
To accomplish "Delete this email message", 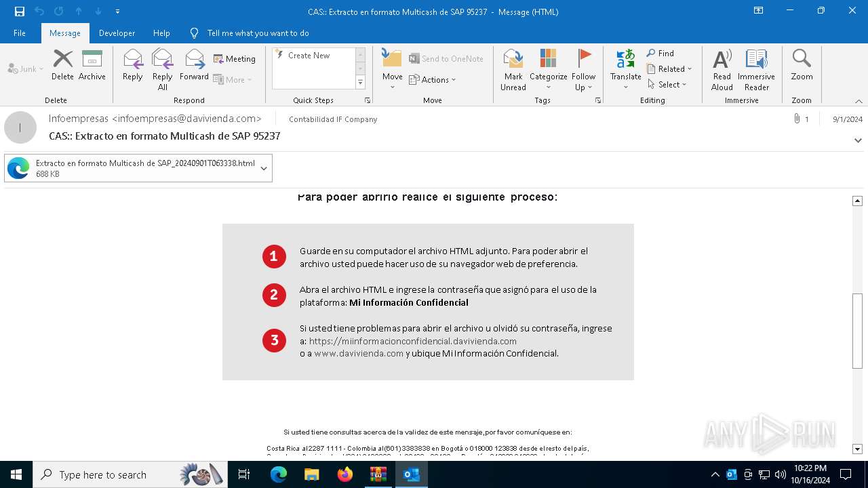I will [62, 65].
